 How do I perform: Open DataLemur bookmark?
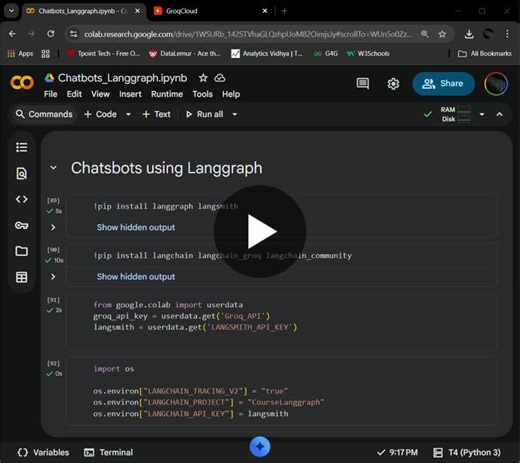185,53
